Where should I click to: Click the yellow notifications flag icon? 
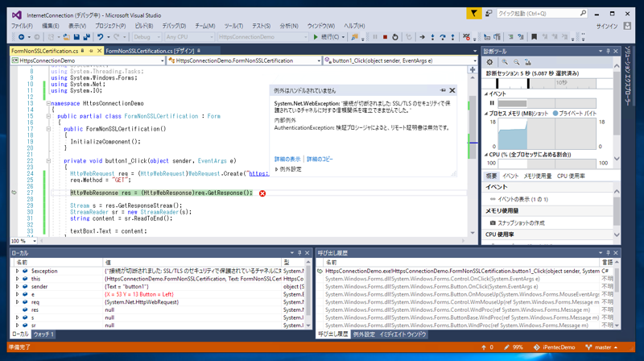(x=473, y=14)
